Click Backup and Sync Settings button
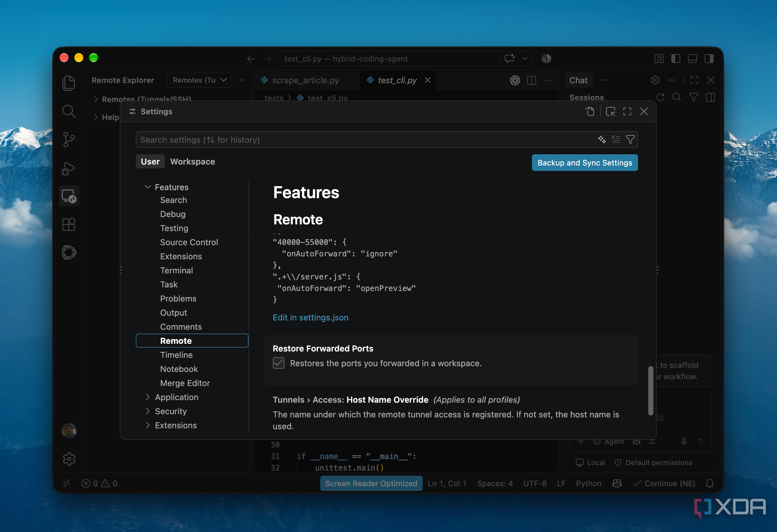The height and width of the screenshot is (532, 777). (585, 163)
